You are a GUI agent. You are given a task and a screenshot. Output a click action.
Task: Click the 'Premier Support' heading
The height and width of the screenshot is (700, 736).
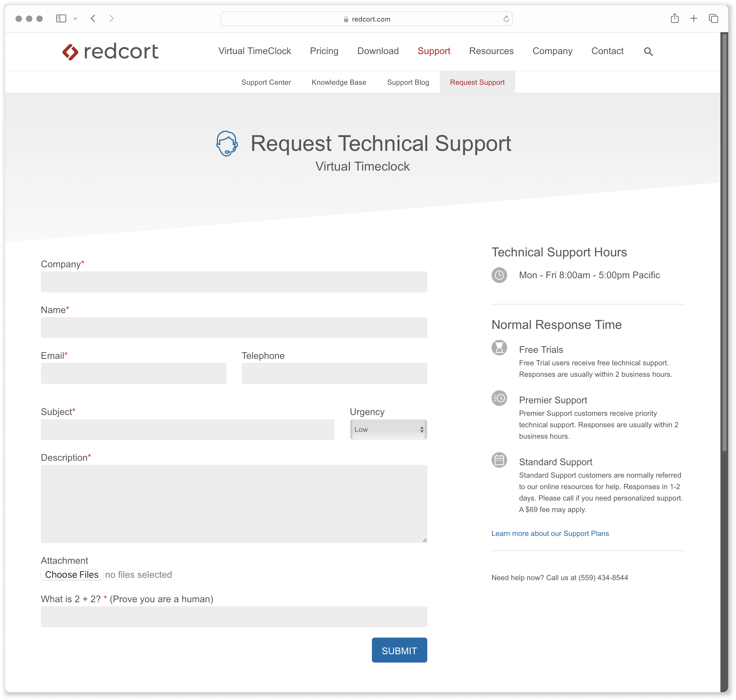tap(553, 400)
